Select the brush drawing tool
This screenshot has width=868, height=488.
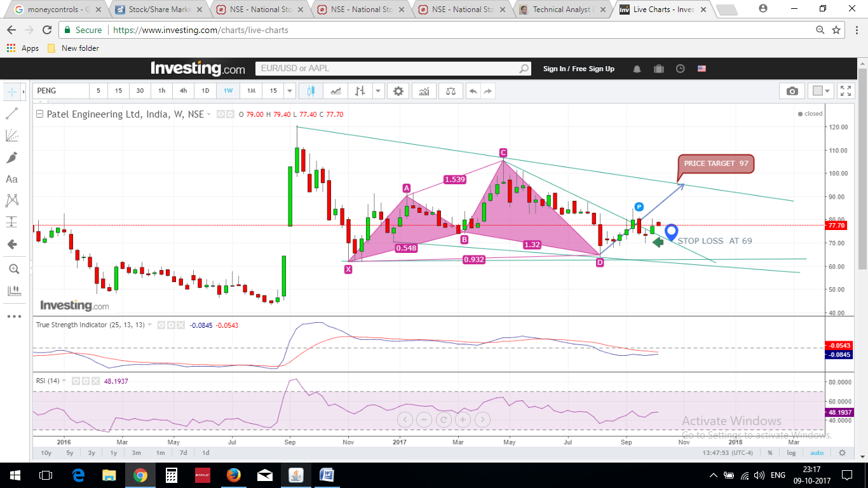tap(11, 157)
